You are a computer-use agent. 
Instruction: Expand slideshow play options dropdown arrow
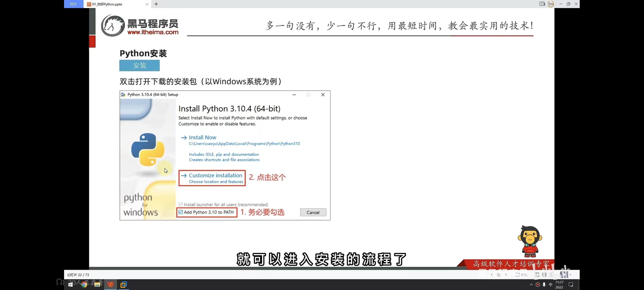click(570, 275)
